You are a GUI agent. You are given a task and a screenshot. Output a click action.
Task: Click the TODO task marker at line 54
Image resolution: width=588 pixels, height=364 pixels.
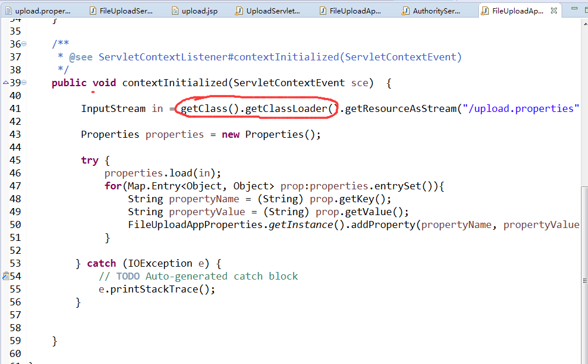point(6,276)
